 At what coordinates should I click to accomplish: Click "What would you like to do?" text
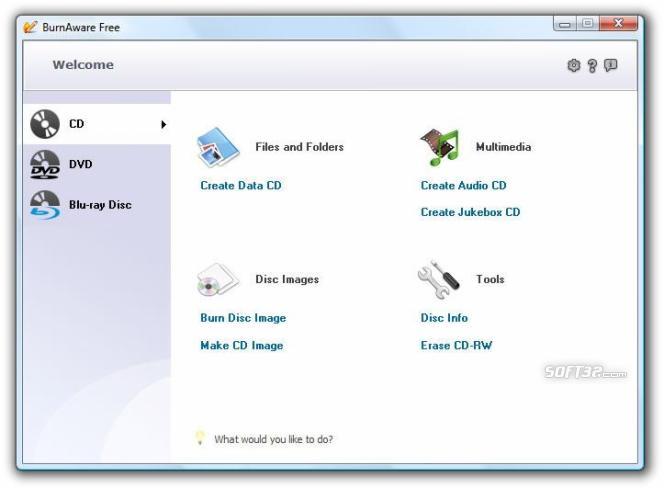coord(274,439)
